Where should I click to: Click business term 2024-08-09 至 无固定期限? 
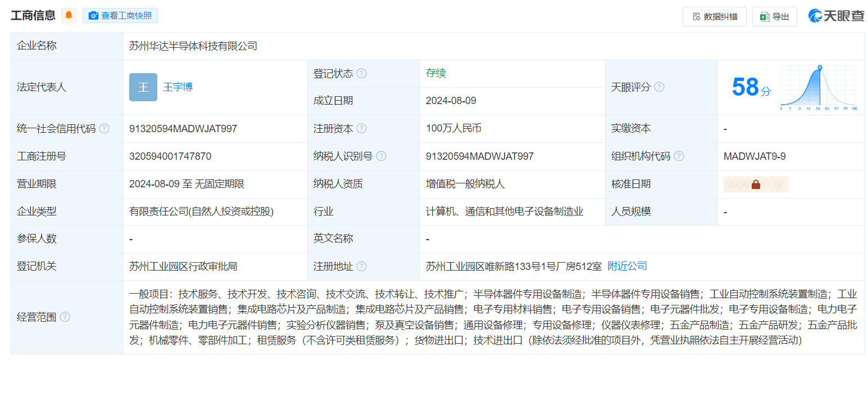(187, 184)
